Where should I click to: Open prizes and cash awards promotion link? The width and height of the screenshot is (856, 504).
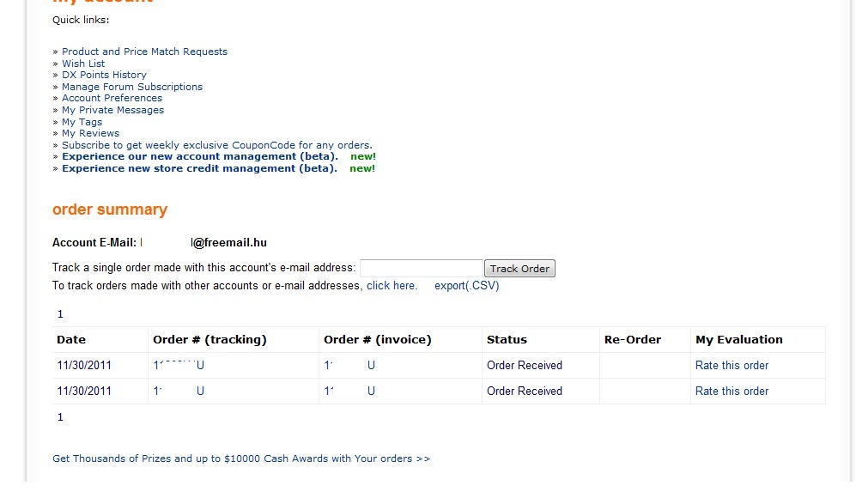pyautogui.click(x=240, y=458)
